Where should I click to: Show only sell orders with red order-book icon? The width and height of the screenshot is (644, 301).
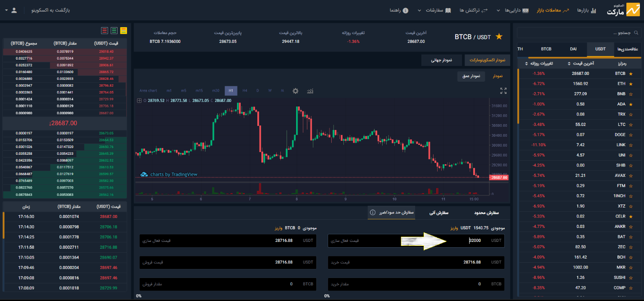tap(105, 31)
